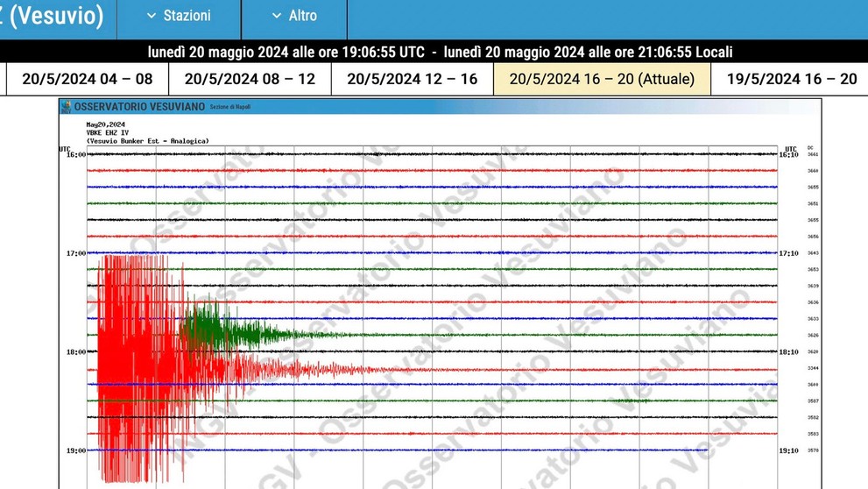
Task: Click the (Vesuvio) station title
Action: 53,16
